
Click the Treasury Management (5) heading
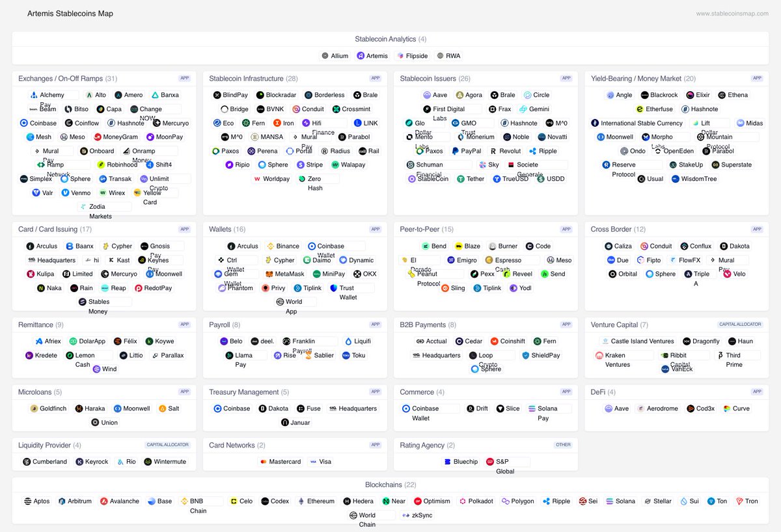click(x=249, y=392)
